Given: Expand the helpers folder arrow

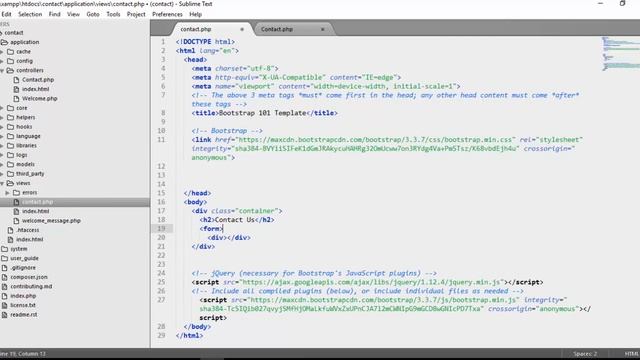Looking at the screenshot, I should point(2,118).
